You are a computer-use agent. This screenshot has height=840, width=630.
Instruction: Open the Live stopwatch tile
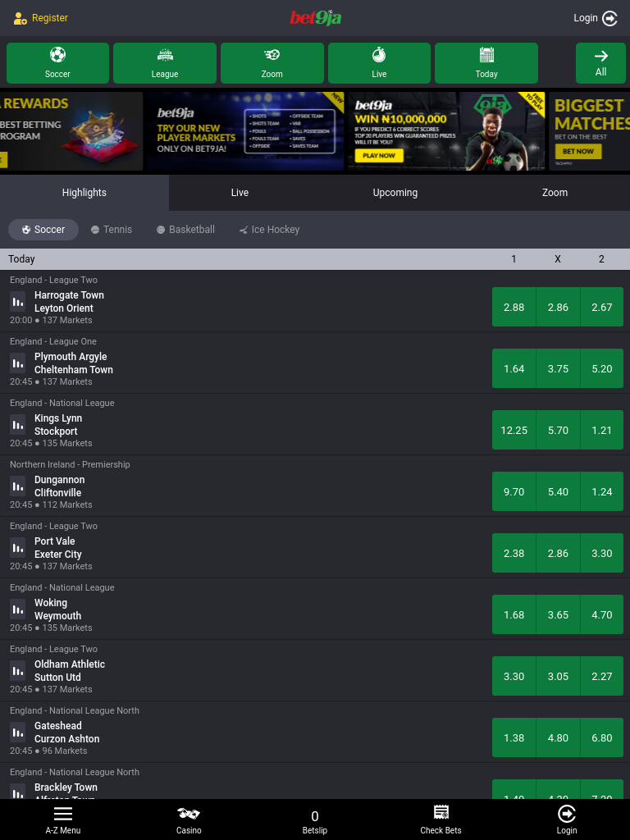click(x=379, y=63)
